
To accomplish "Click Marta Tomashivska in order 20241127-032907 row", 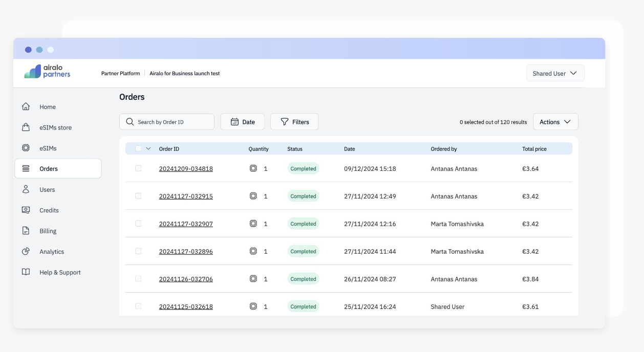I will pyautogui.click(x=457, y=224).
